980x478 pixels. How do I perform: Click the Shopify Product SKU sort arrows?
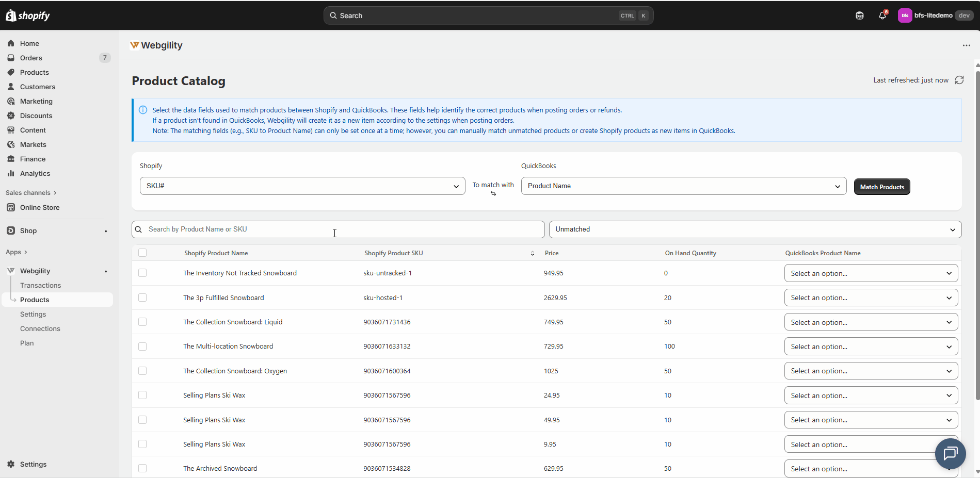point(532,253)
